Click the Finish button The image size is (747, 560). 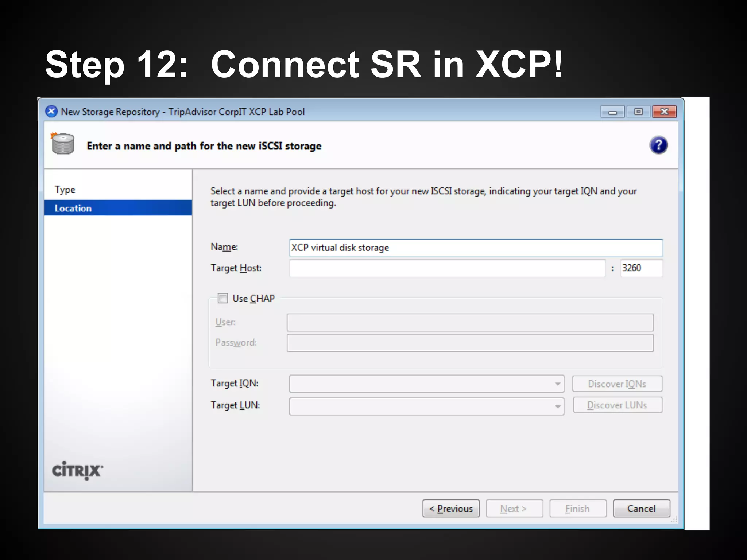click(578, 509)
